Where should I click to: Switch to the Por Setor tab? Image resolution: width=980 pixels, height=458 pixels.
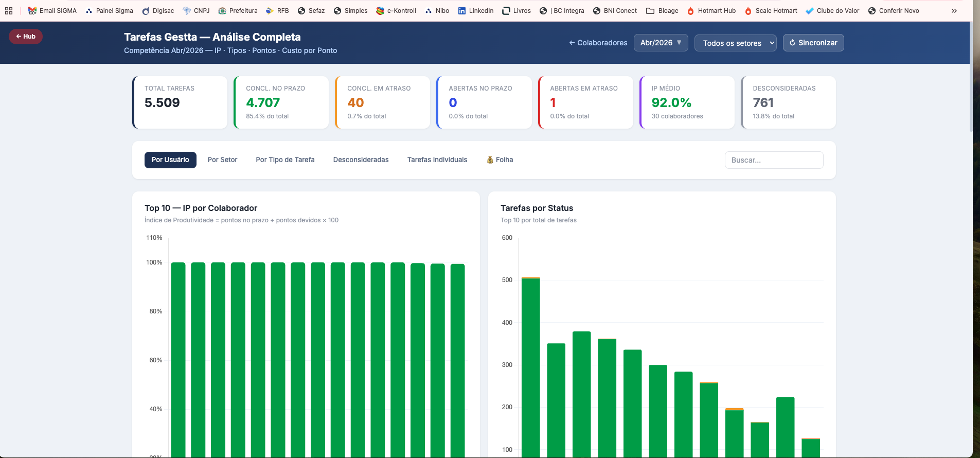222,160
